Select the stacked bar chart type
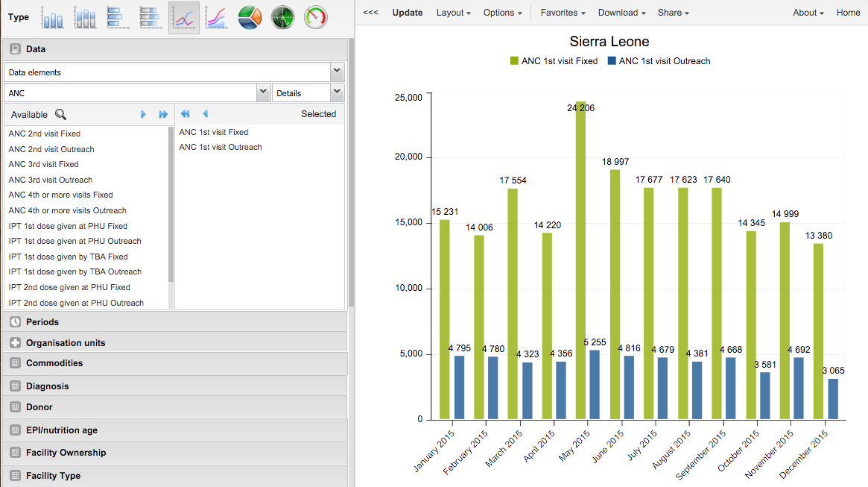The height and width of the screenshot is (487, 868). tap(151, 17)
